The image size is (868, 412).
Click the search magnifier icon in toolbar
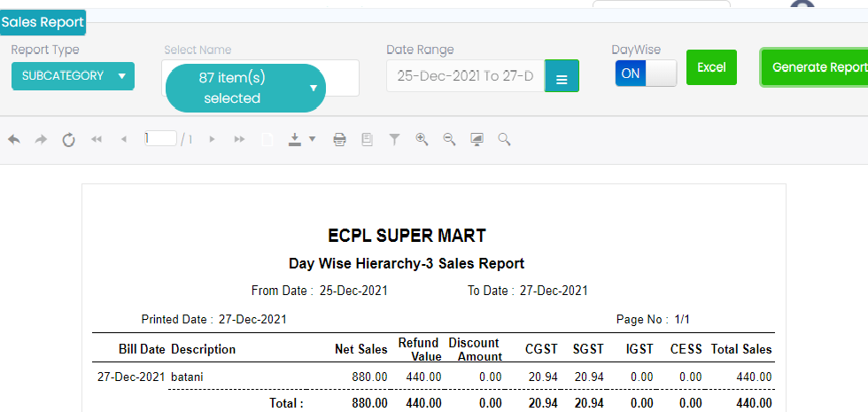click(x=504, y=139)
